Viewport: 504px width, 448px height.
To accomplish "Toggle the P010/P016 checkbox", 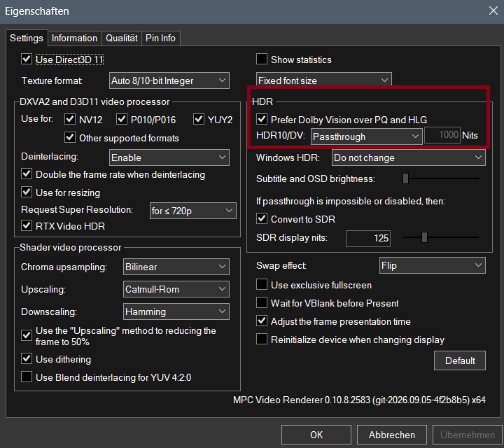I will [122, 119].
